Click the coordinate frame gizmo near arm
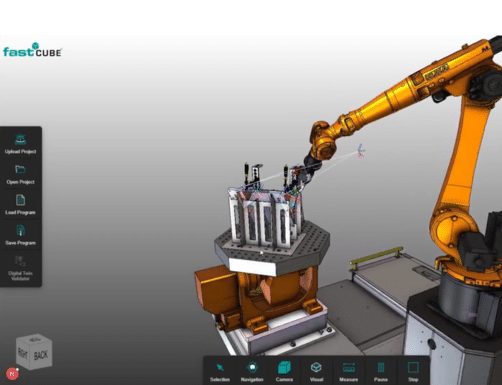 tap(360, 151)
